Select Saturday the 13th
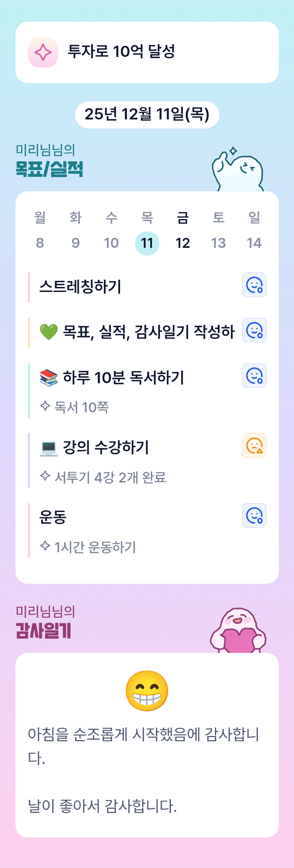 218,243
